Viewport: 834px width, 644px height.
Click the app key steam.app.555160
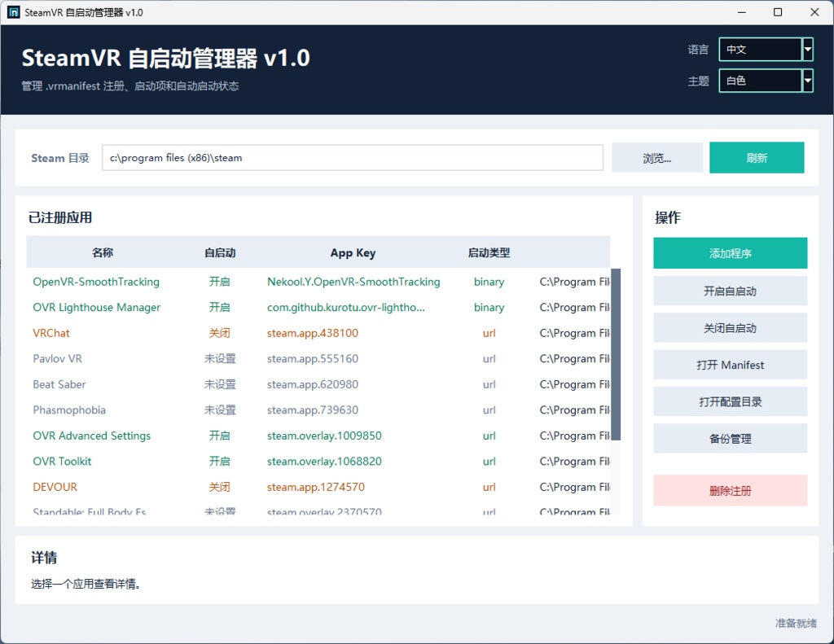(313, 358)
